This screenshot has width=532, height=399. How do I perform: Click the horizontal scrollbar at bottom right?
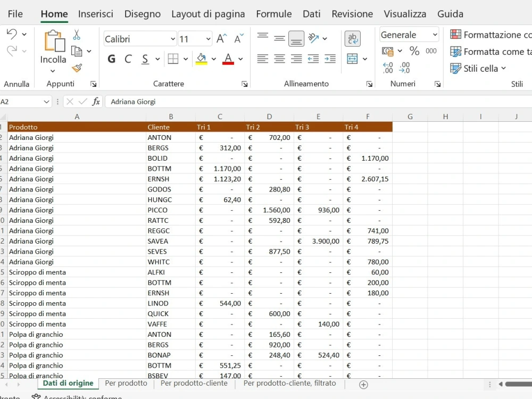click(x=518, y=384)
